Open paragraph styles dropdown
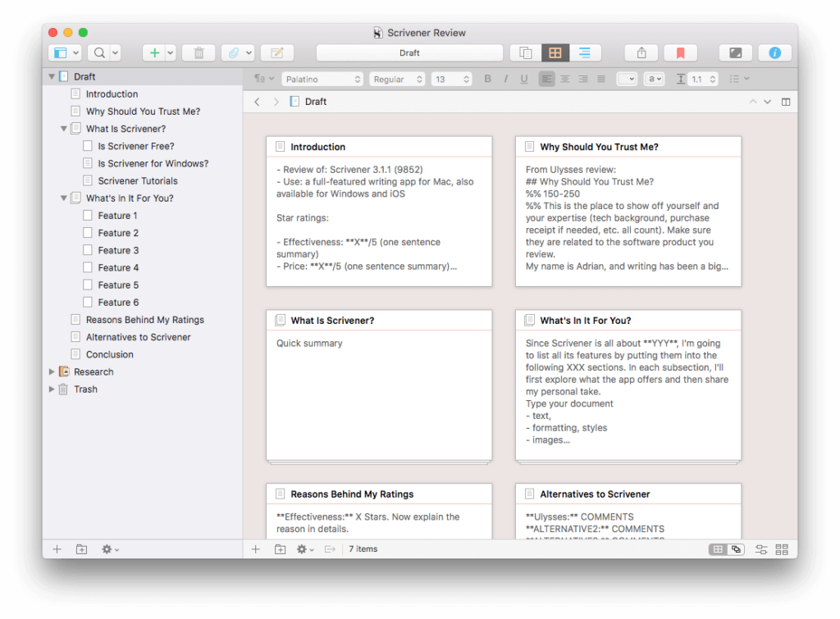The height and width of the screenshot is (619, 840). (264, 79)
